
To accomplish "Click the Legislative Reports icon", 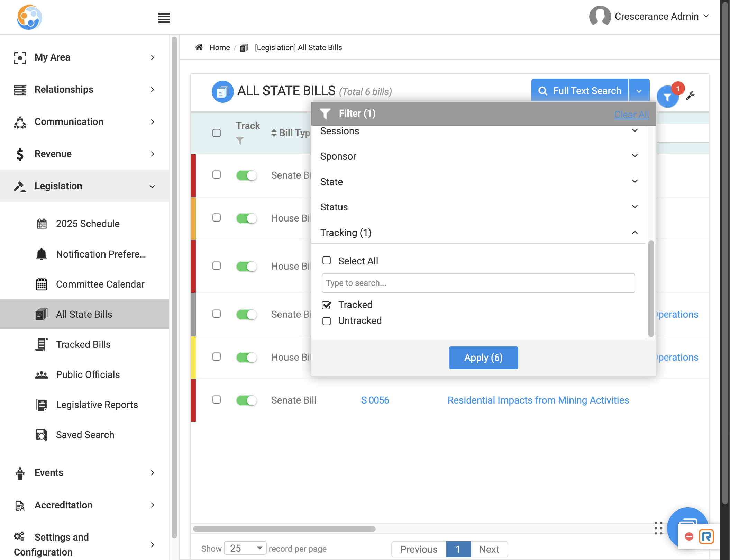I will pos(42,405).
